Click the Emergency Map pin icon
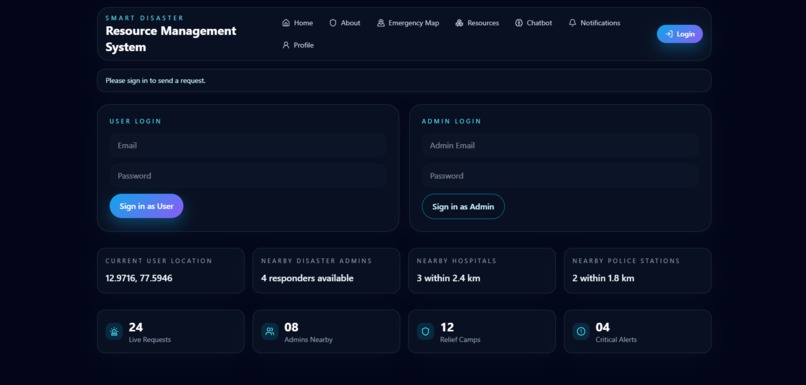The width and height of the screenshot is (806, 385). tap(380, 23)
